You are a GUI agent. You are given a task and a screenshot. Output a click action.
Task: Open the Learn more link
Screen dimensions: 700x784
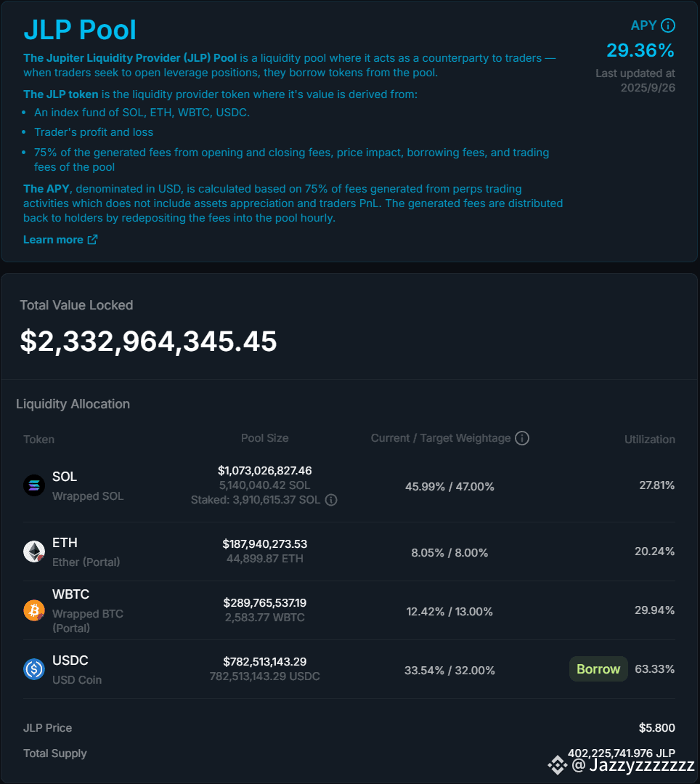[x=53, y=240]
